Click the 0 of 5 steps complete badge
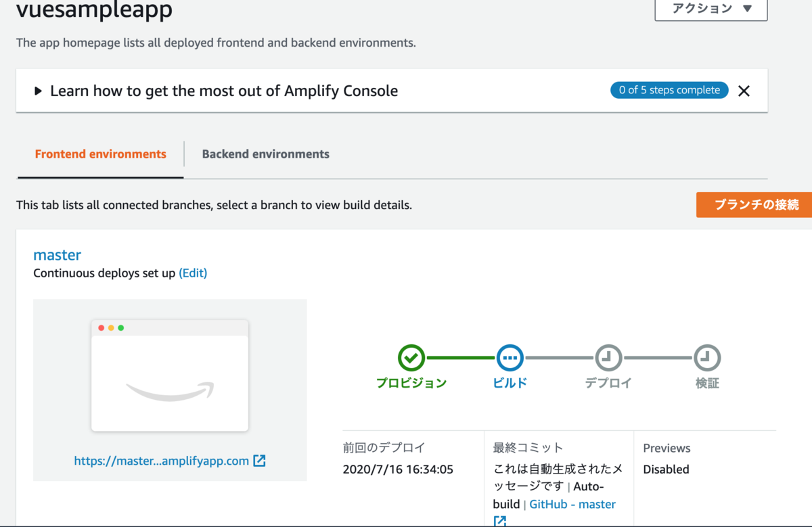The width and height of the screenshot is (812, 527). 669,90
